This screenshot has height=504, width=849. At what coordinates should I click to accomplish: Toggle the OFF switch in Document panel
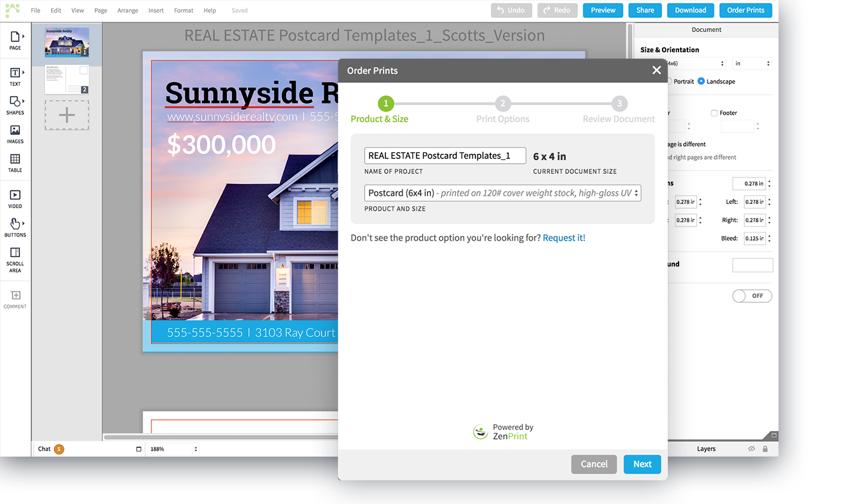pyautogui.click(x=752, y=296)
